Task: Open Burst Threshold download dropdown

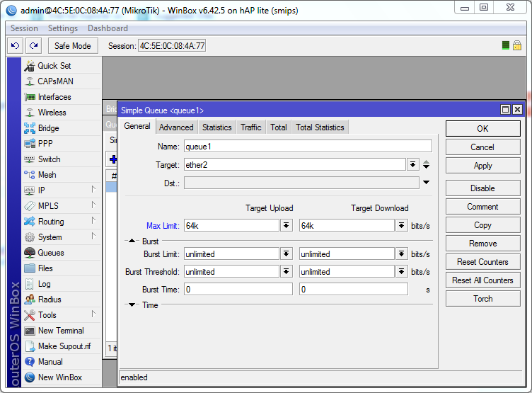Action: tap(402, 271)
